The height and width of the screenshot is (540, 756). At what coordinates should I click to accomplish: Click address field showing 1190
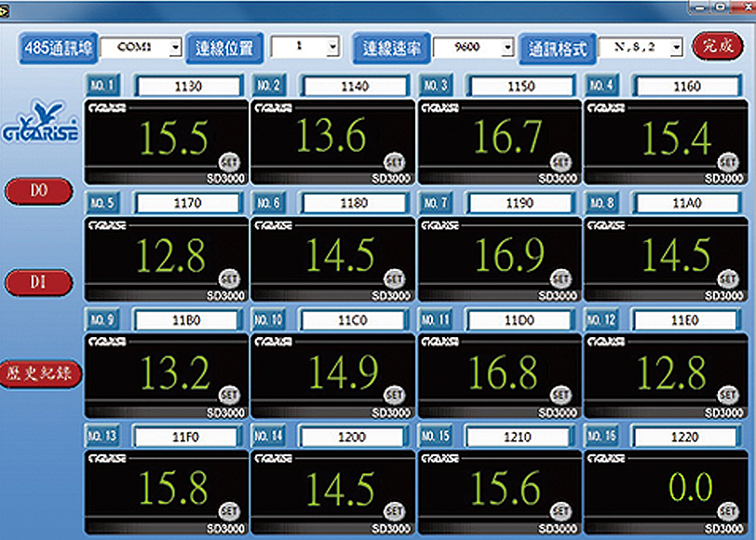click(x=520, y=203)
